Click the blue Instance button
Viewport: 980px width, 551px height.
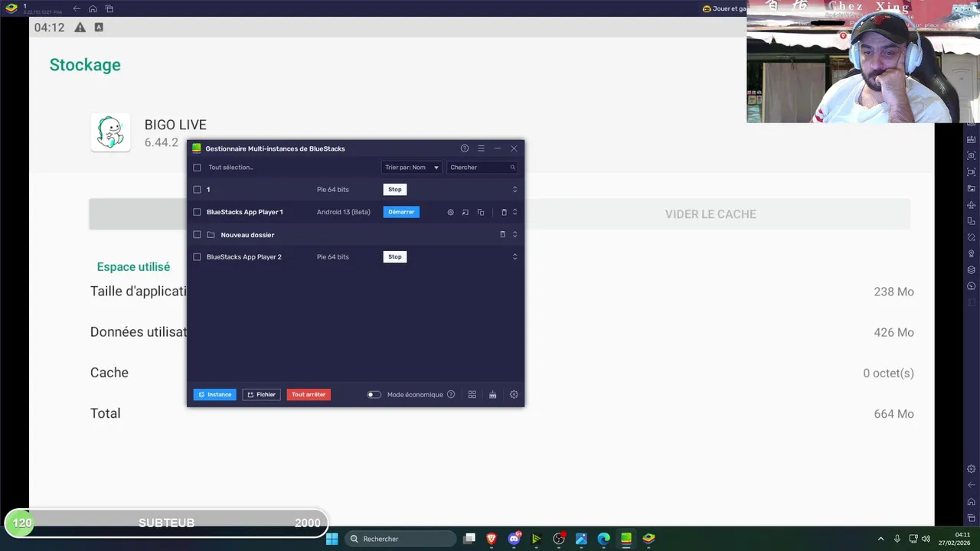tap(215, 395)
